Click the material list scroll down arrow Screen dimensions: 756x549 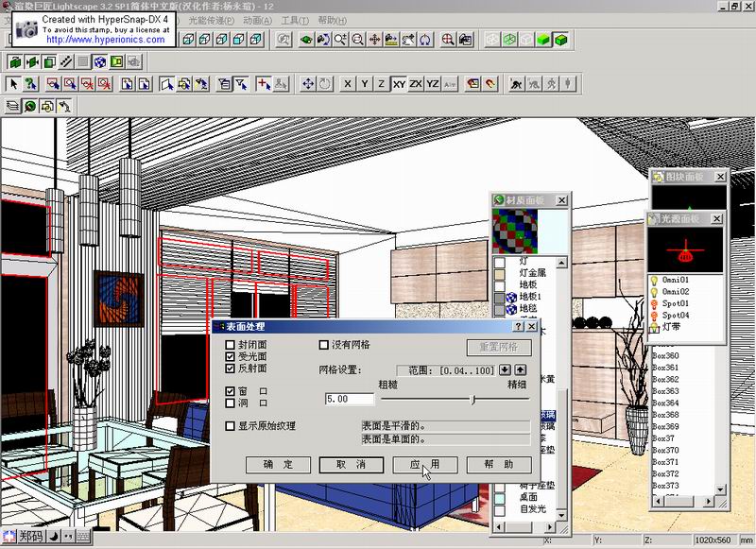click(x=561, y=516)
